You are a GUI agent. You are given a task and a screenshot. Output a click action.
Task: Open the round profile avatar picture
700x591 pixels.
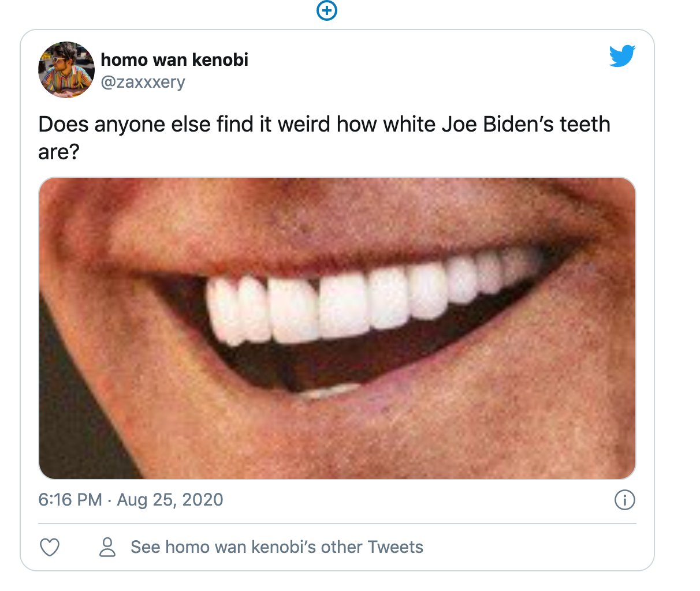click(x=66, y=70)
